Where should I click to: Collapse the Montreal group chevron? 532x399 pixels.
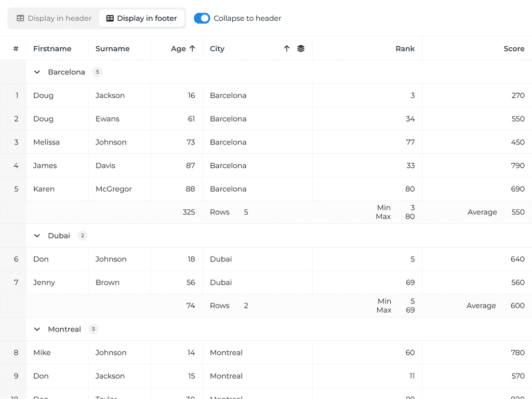pyautogui.click(x=37, y=329)
